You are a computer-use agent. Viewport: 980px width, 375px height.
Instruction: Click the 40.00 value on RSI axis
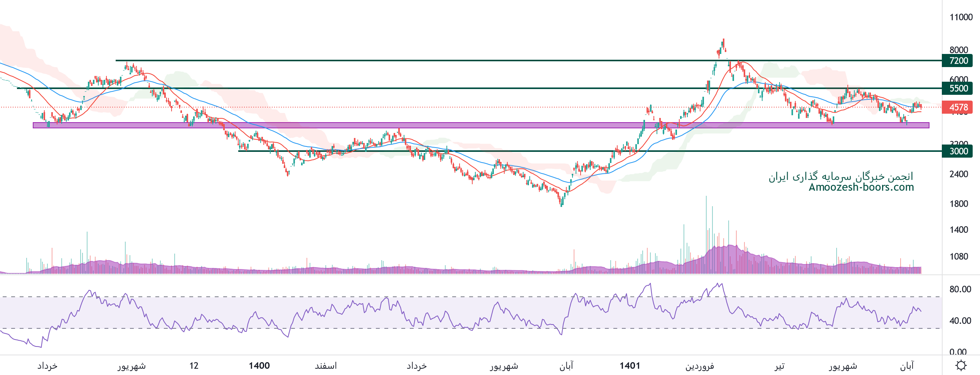click(x=960, y=321)
